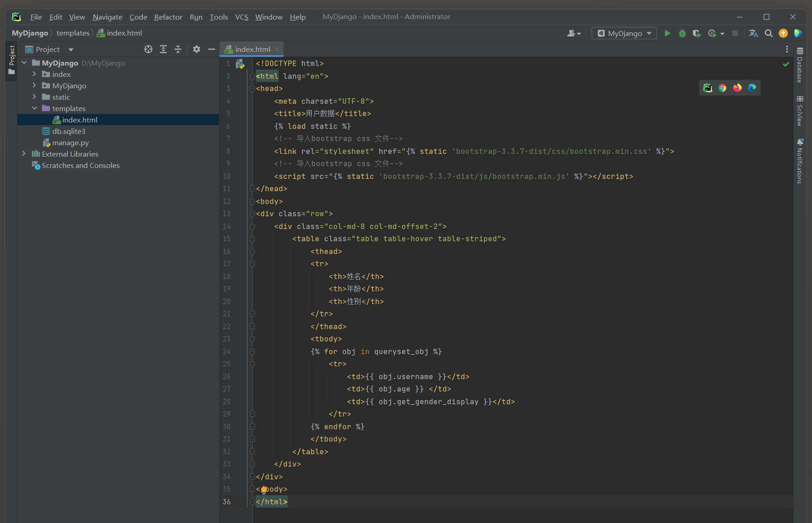Open the Tools menu
Viewport: 812px width, 523px height.
pyautogui.click(x=218, y=17)
